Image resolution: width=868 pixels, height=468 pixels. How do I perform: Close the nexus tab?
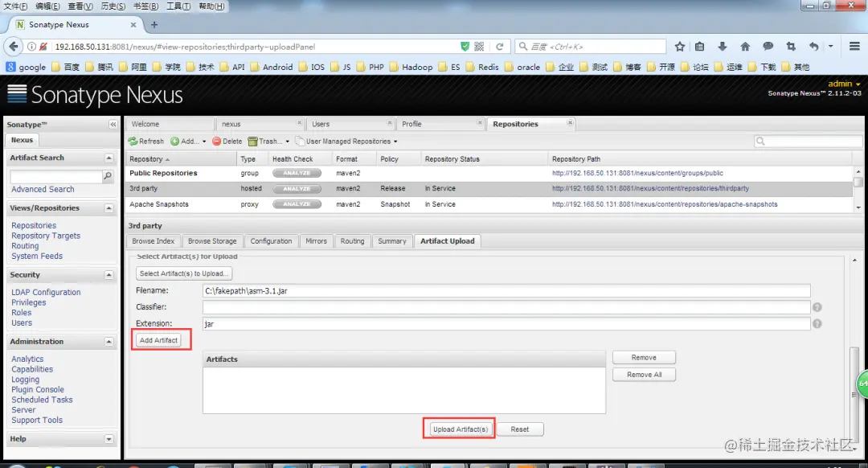click(x=300, y=123)
